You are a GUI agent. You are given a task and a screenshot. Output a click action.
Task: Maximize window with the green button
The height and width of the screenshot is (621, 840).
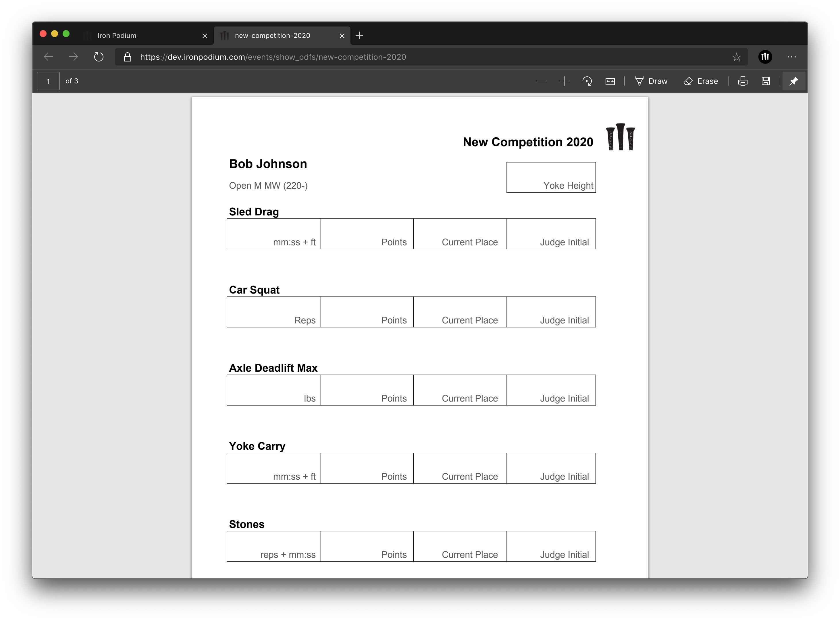coord(66,34)
